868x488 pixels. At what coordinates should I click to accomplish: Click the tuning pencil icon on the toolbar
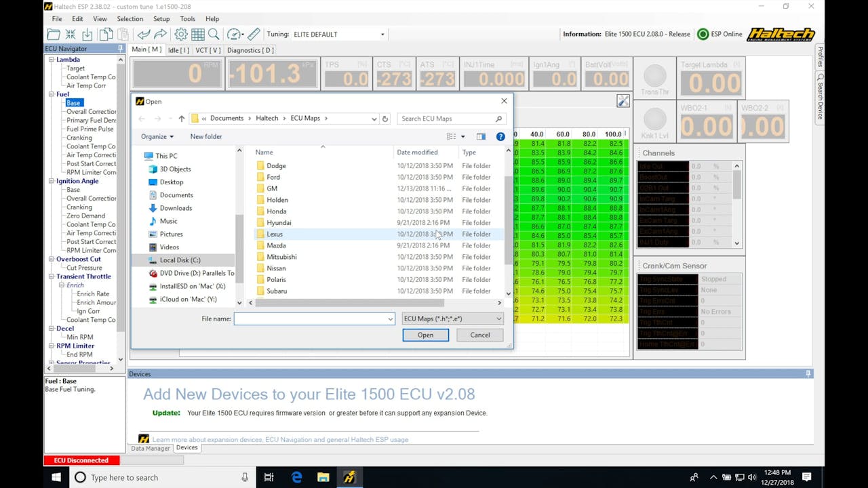point(254,34)
